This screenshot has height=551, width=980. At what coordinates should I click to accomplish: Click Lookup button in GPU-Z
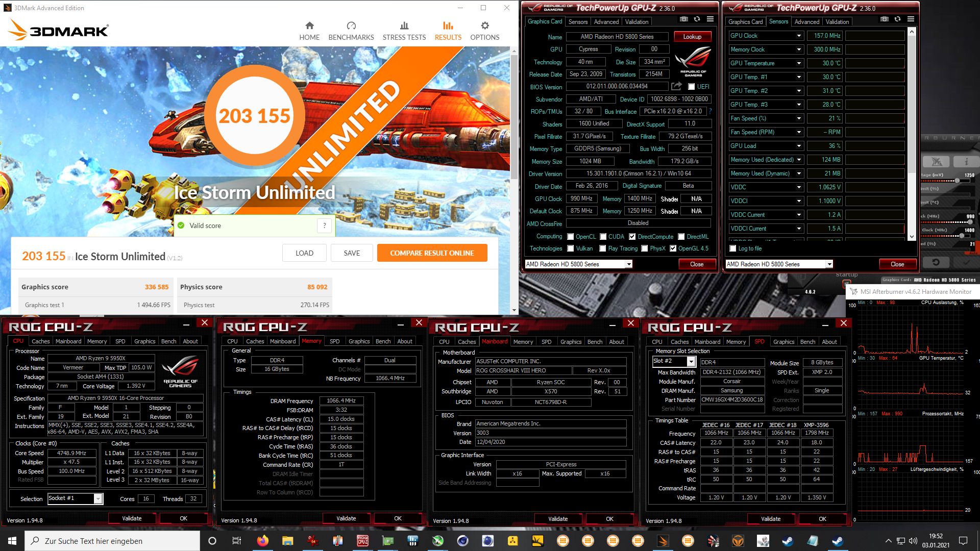pyautogui.click(x=692, y=37)
